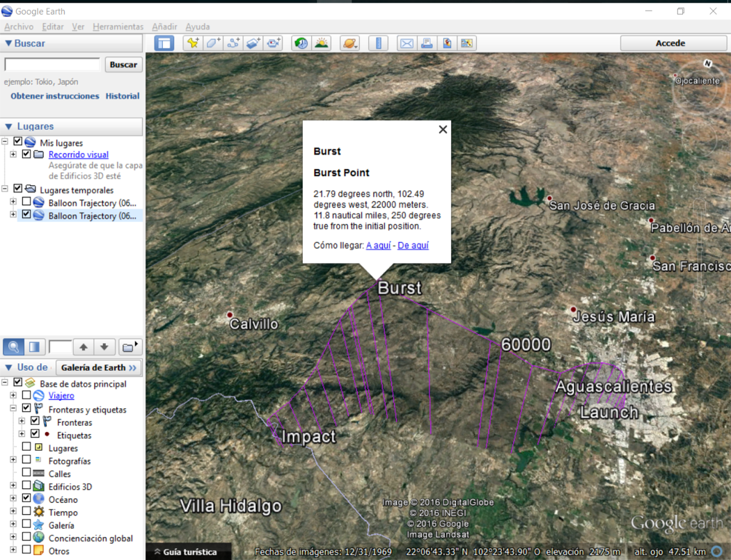Enable first Balloon Trajectory checkbox
This screenshot has width=731, height=560.
click(26, 201)
